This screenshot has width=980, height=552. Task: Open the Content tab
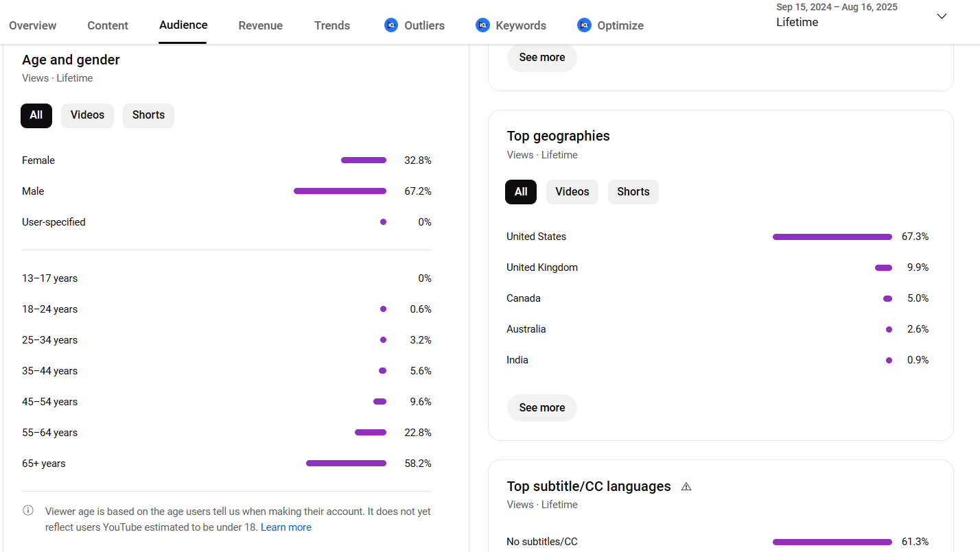pyautogui.click(x=108, y=25)
